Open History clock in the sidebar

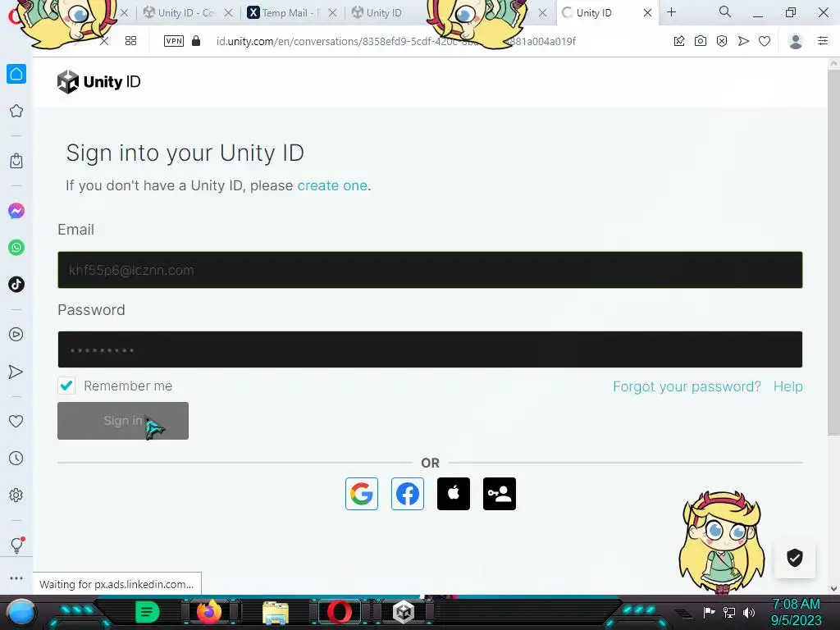(16, 458)
